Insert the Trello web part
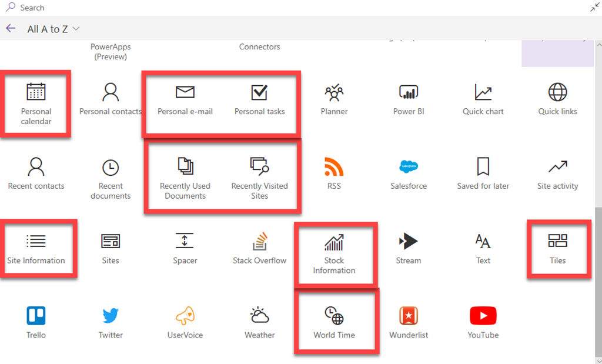The image size is (602, 364). (x=36, y=323)
